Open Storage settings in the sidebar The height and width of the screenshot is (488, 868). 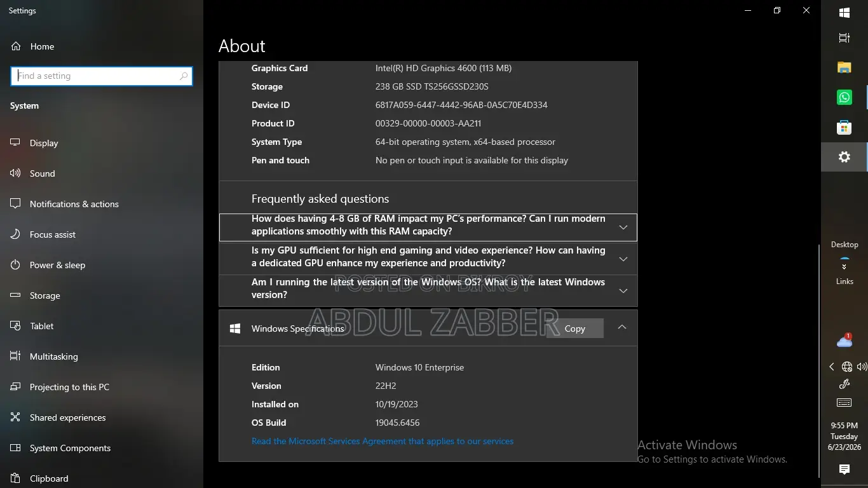point(102,295)
